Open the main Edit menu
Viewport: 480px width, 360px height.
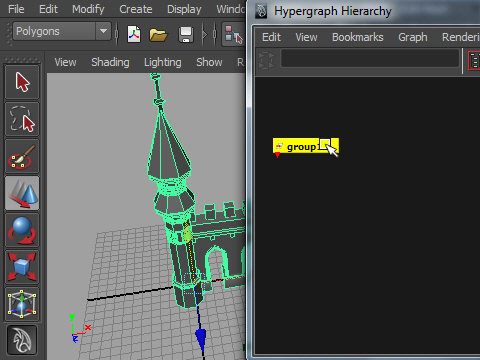[x=48, y=9]
